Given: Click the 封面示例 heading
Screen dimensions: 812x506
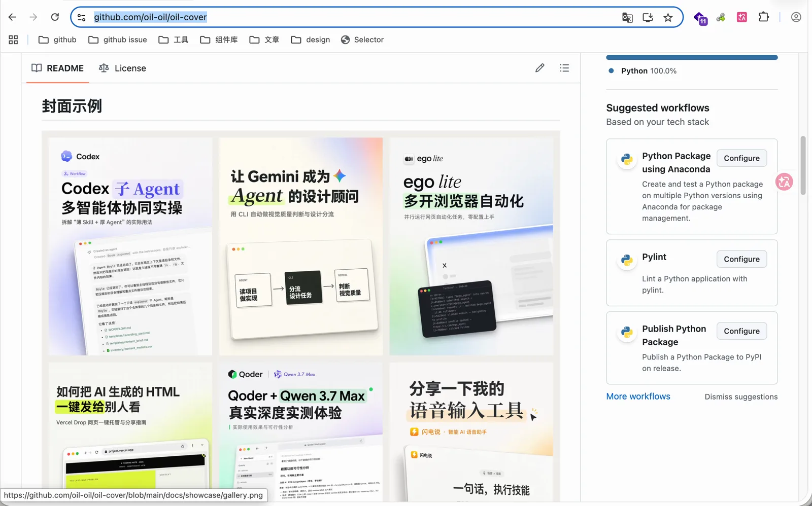Looking at the screenshot, I should tap(72, 106).
